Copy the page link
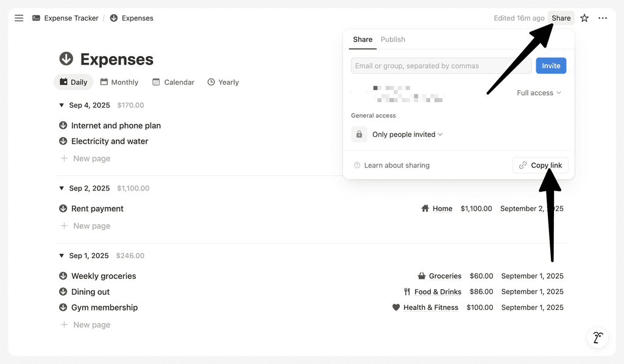Viewport: 624px width, 364px height. pyautogui.click(x=540, y=165)
